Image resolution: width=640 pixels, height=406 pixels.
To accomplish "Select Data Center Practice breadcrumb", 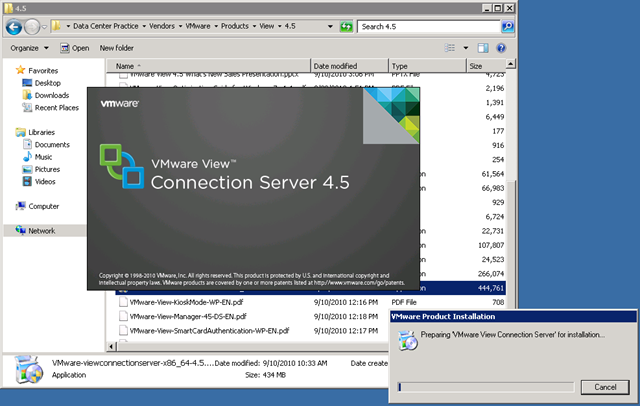I will (105, 26).
